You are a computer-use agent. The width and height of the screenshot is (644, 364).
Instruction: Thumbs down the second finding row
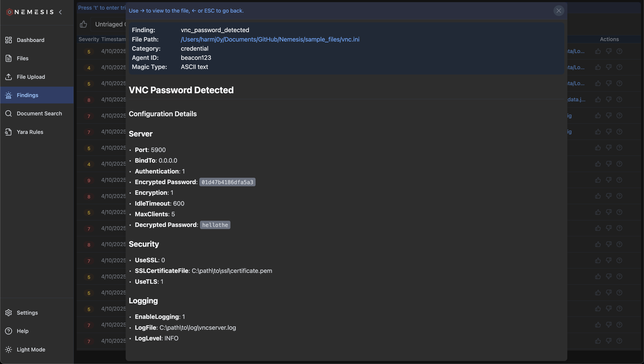click(x=608, y=67)
